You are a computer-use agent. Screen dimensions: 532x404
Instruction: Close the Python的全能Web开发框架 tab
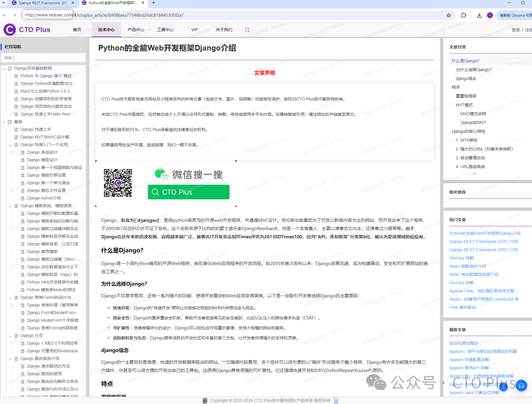point(143,3)
